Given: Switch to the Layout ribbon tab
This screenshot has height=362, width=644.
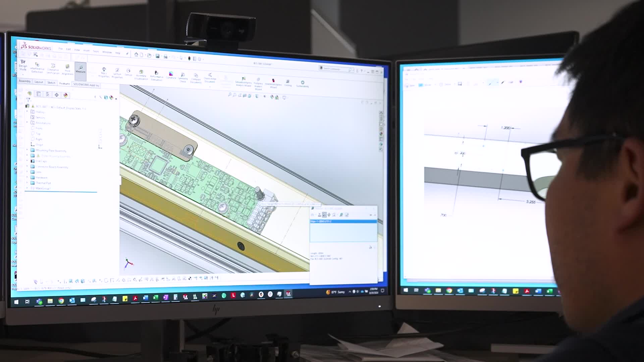Looking at the screenshot, I should click(39, 82).
